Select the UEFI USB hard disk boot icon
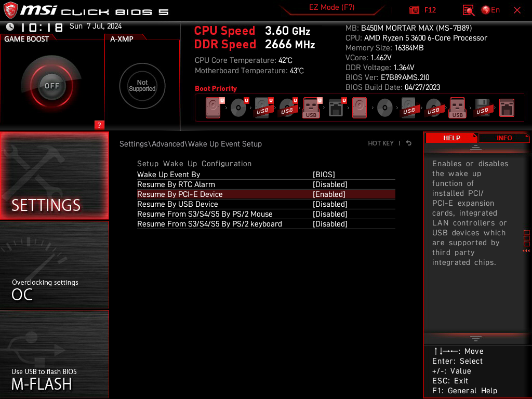Image resolution: width=532 pixels, height=399 pixels. tap(264, 108)
